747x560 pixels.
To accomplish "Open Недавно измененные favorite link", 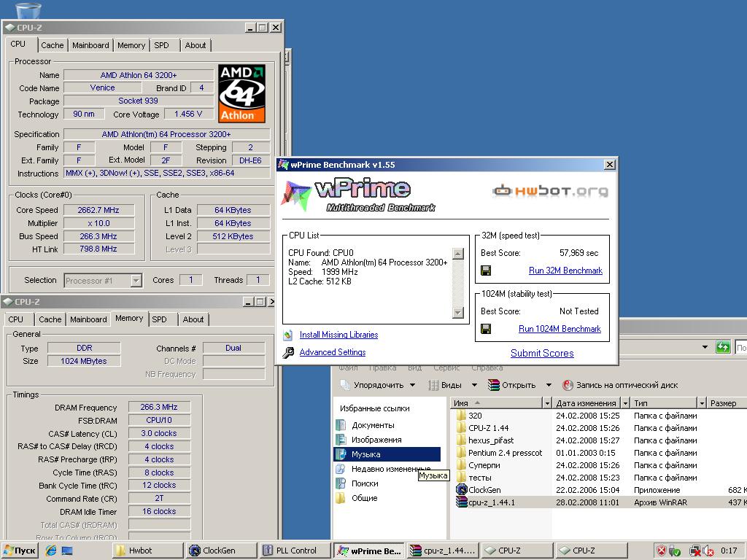I will pos(391,469).
